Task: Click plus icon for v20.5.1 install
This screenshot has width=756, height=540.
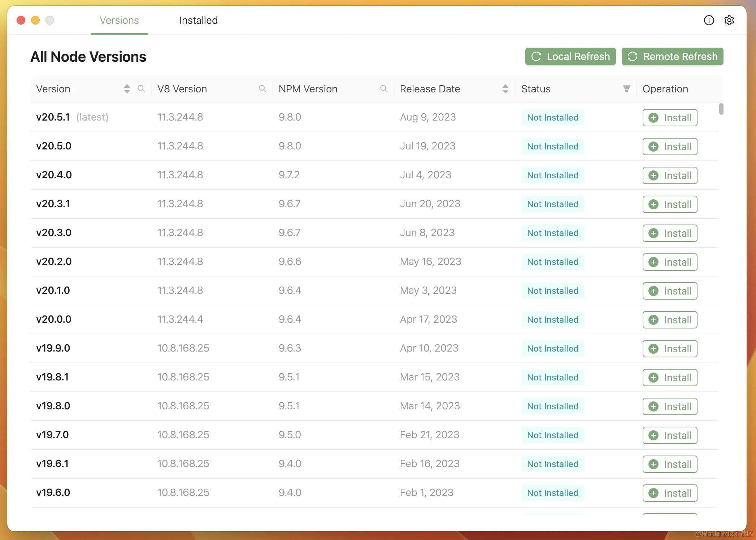Action: click(653, 118)
